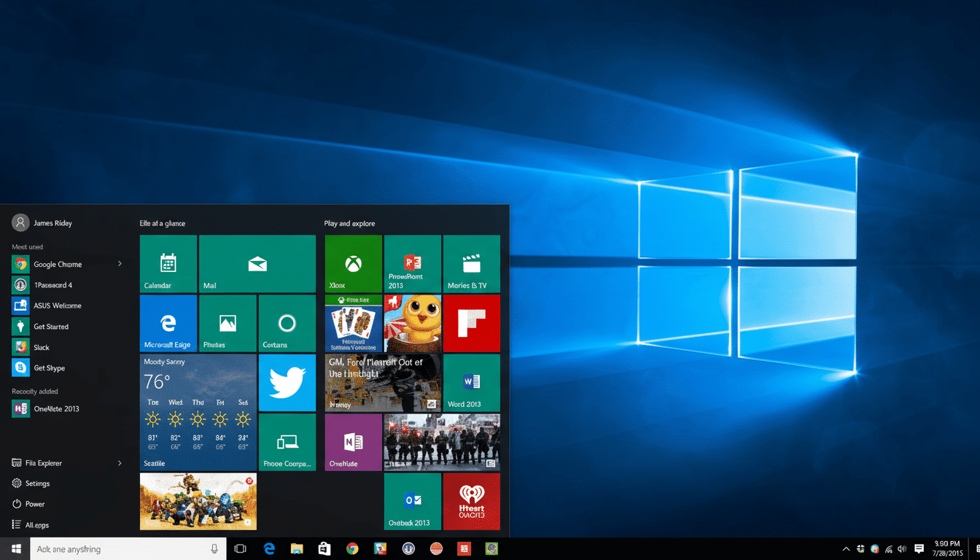Open the Word 2013 tile
980x560 pixels.
(x=471, y=383)
